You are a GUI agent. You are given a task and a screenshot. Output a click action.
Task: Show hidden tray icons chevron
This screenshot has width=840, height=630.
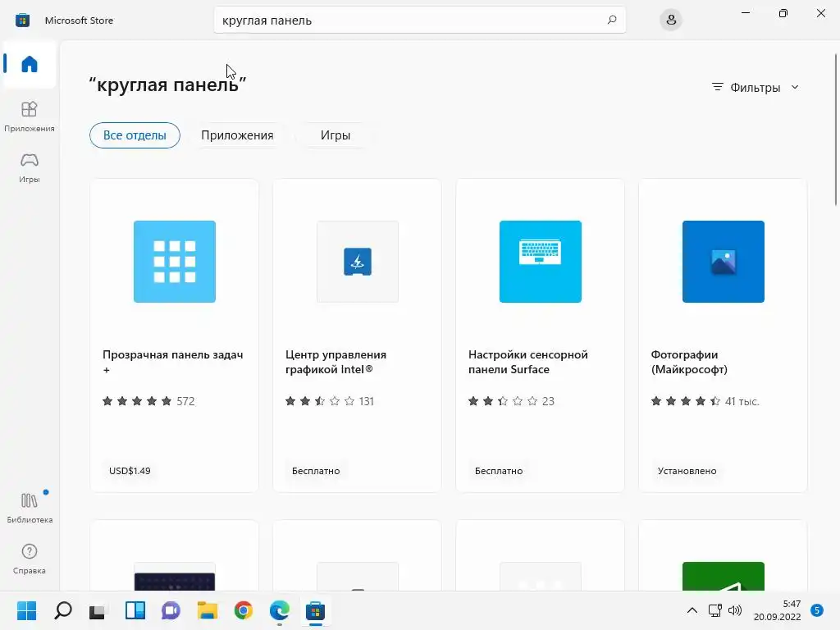tap(692, 610)
